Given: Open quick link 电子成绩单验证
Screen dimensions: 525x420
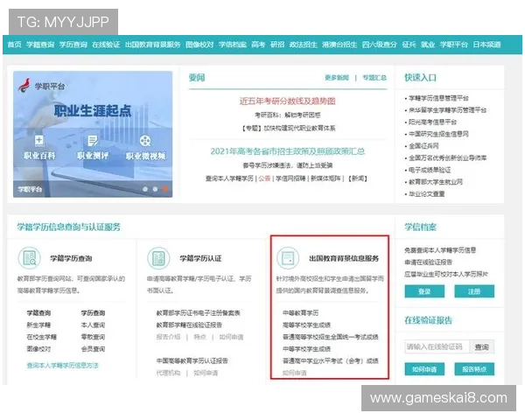Looking at the screenshot, I should (x=430, y=170).
